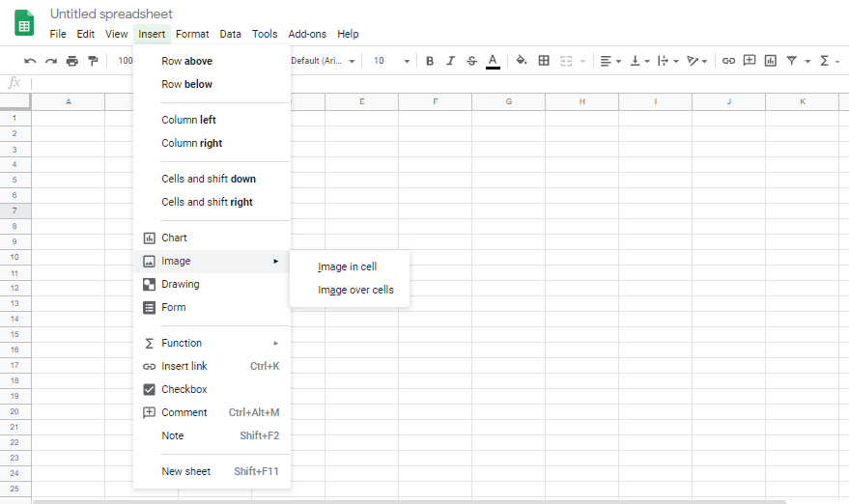Image resolution: width=849 pixels, height=504 pixels.
Task: Click the Untitled spreadsheet title
Action: [x=111, y=14]
